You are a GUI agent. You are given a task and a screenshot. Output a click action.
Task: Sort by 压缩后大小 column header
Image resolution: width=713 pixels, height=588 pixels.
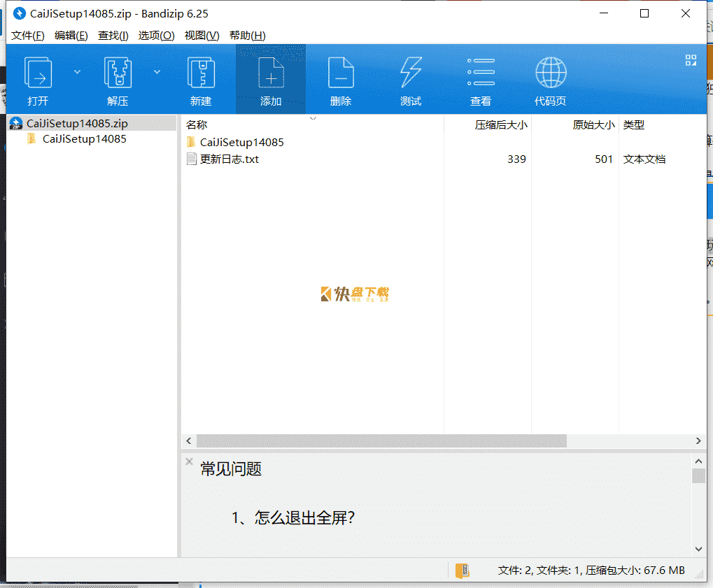click(501, 125)
